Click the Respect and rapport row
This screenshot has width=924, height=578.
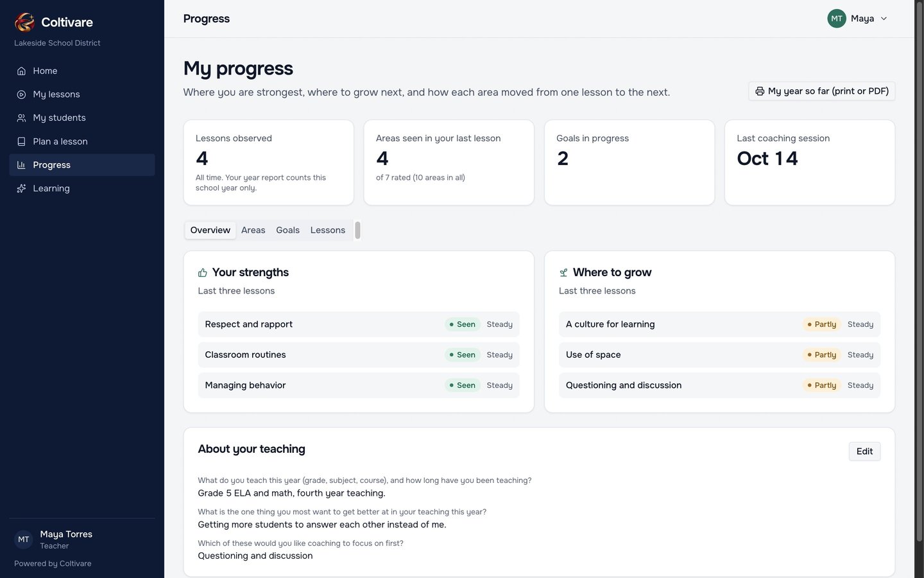(x=359, y=324)
